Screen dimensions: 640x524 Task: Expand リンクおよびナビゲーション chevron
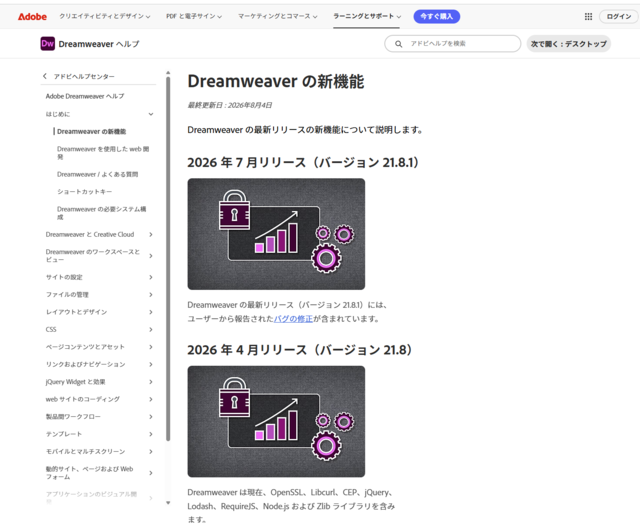pos(151,364)
